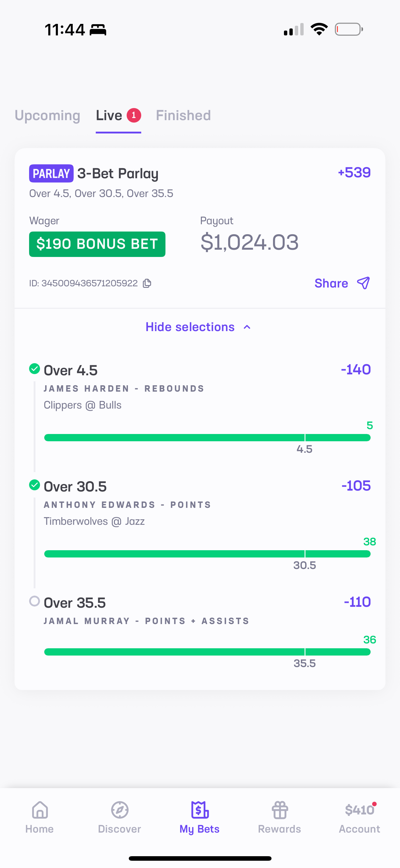Collapse the list via Hide selections
Viewport: 400px width, 868px height.
point(190,327)
